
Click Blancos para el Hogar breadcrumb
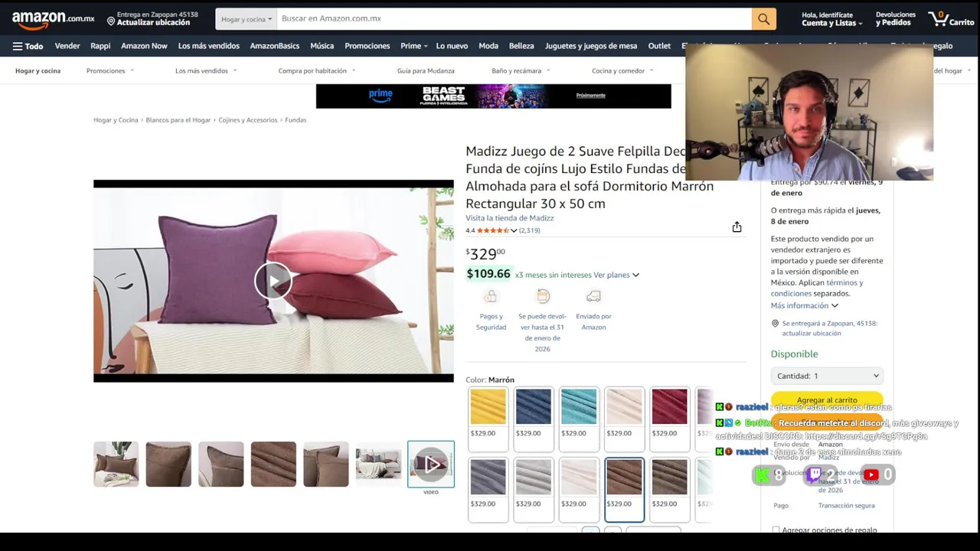[178, 120]
